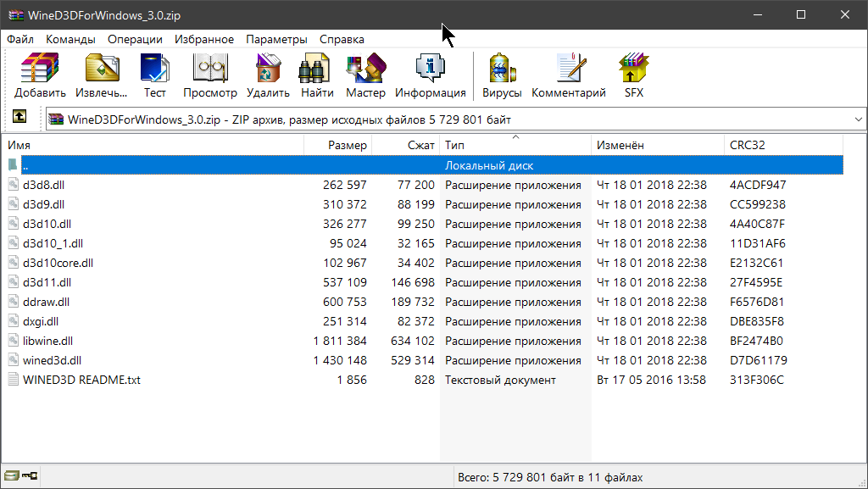
Task: Click the WinRAR icon in the title bar
Action: pyautogui.click(x=16, y=15)
